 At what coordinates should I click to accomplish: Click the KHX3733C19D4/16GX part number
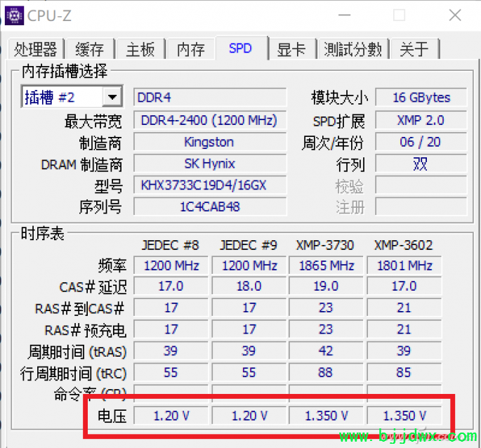click(x=210, y=185)
